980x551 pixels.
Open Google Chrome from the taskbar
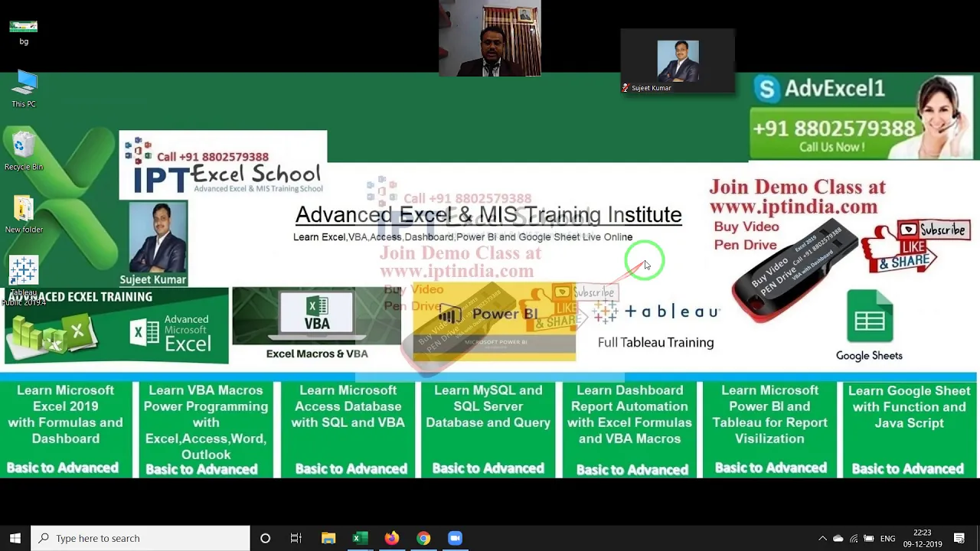(423, 538)
